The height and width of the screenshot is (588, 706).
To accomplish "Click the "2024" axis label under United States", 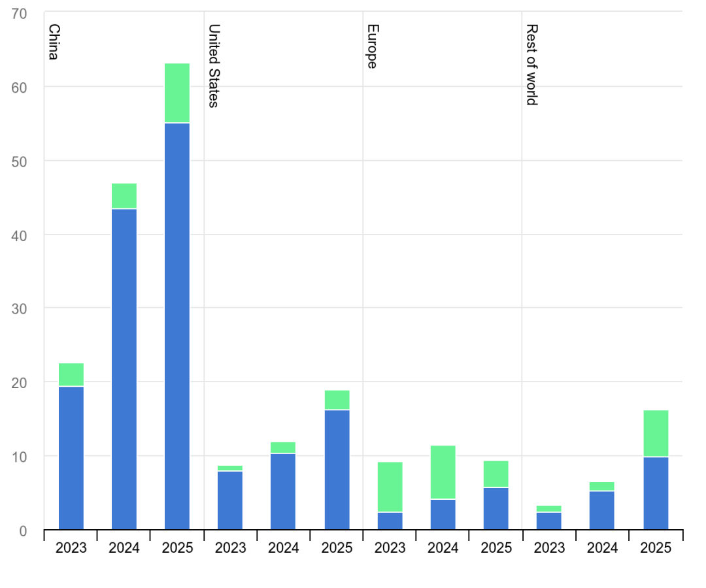I will (284, 548).
